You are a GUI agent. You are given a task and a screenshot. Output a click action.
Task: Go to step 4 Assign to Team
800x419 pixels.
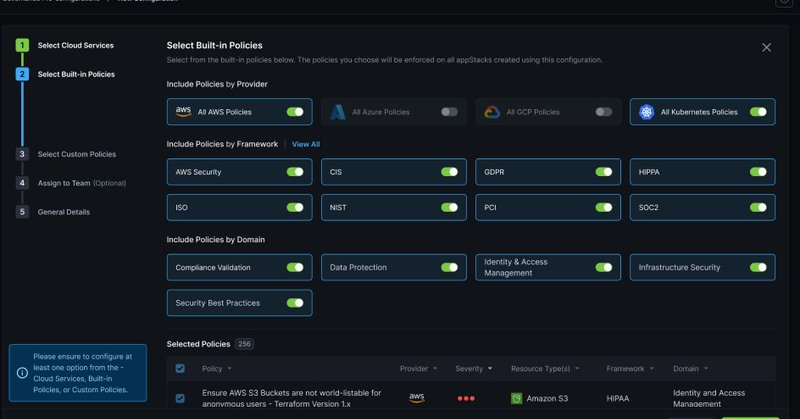(71, 183)
